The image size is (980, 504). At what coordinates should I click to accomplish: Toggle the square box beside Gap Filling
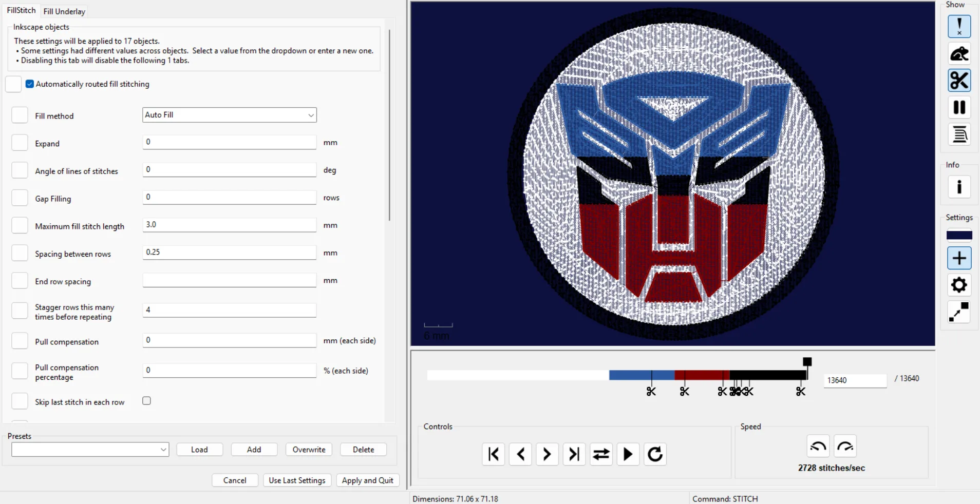tap(20, 198)
